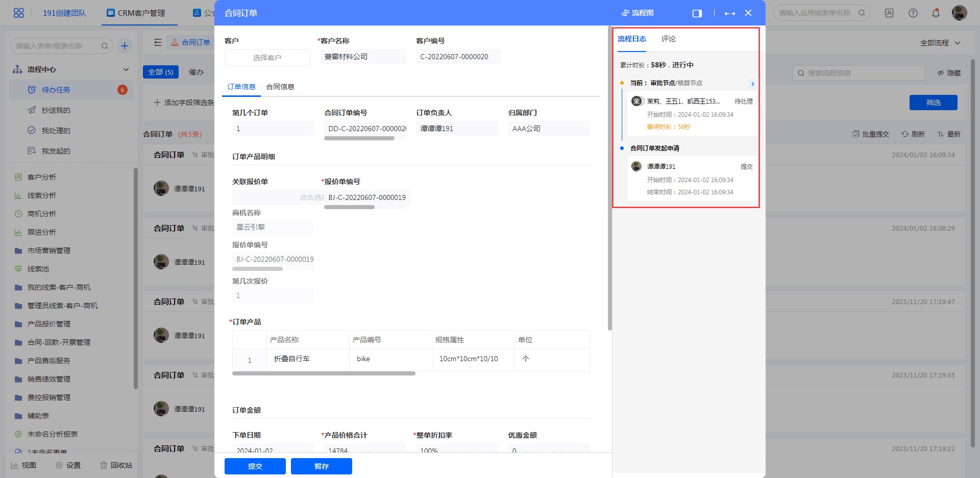
Task: Open the app grid icon at top-left
Action: tap(18, 13)
